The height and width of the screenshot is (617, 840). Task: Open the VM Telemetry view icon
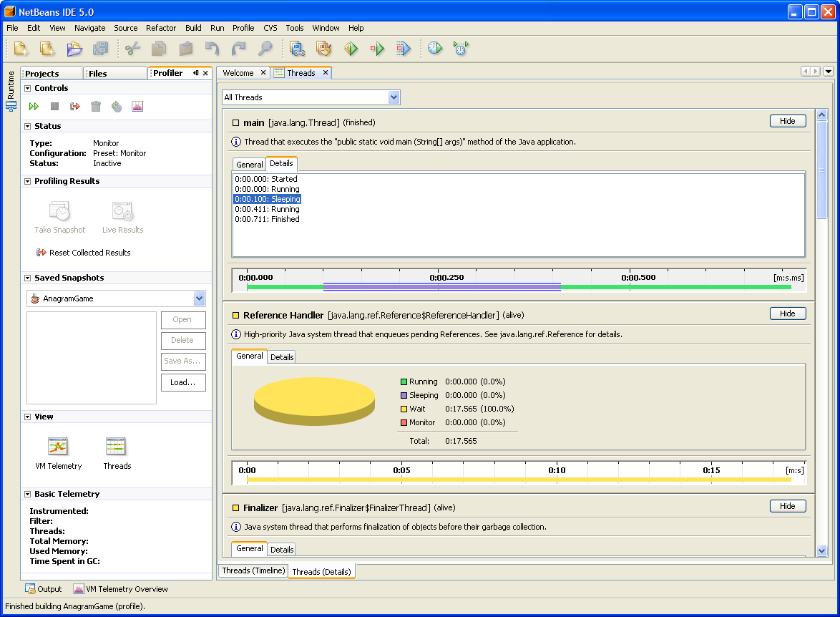pos(58,447)
